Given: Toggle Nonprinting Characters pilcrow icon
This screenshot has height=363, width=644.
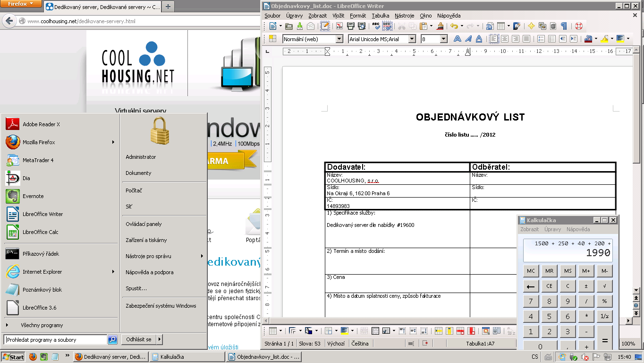Looking at the screenshot, I should click(564, 26).
